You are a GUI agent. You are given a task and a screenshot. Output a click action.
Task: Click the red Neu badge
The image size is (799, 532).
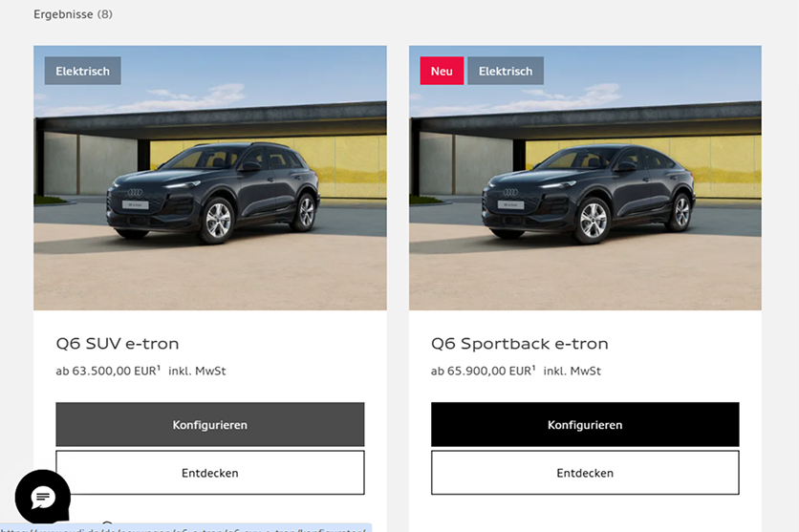(x=442, y=71)
